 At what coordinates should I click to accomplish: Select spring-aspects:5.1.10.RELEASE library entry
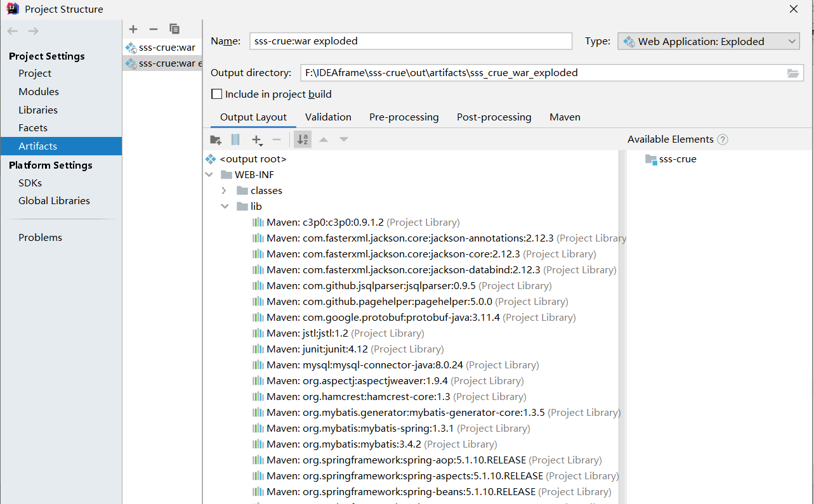tap(436, 476)
